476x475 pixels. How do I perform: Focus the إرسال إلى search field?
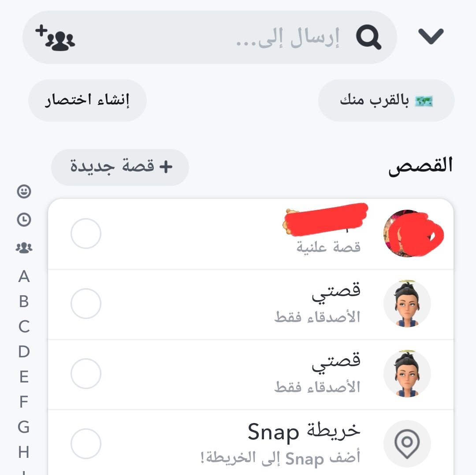tap(210, 37)
